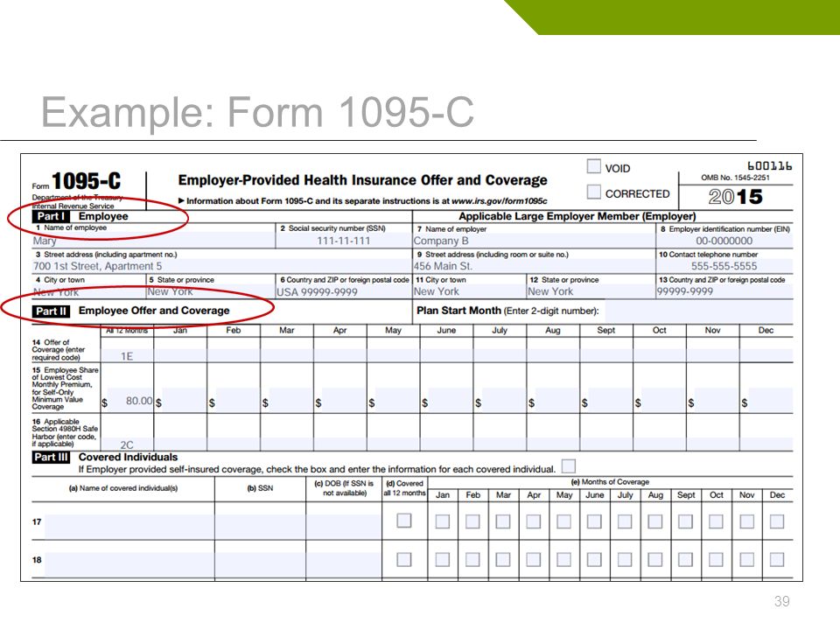Image resolution: width=840 pixels, height=630 pixels.
Task: Click the premium amount field showing 80.00
Action: 131,401
